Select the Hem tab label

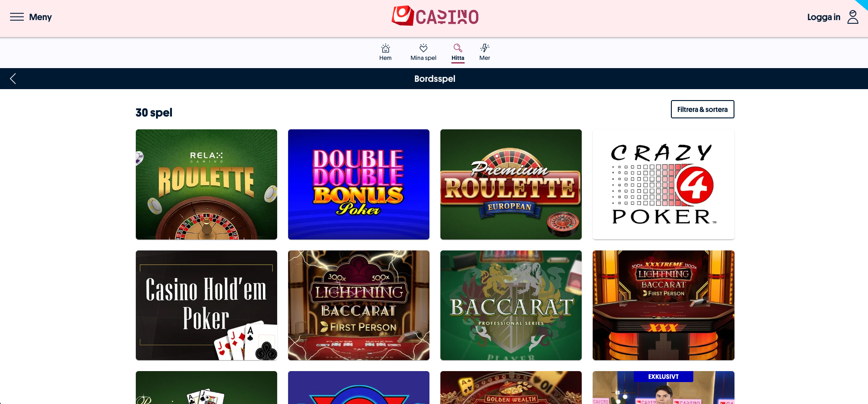[x=386, y=58]
